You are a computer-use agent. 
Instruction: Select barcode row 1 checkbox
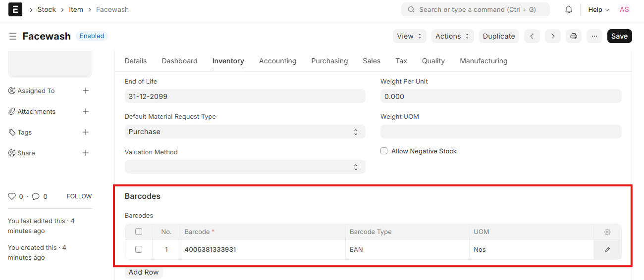tap(139, 249)
